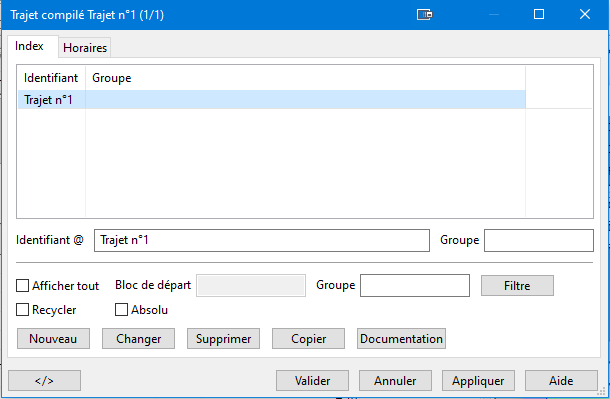Viewport: 610px width, 399px height.
Task: Confirm the dialog with Valider
Action: click(x=312, y=380)
